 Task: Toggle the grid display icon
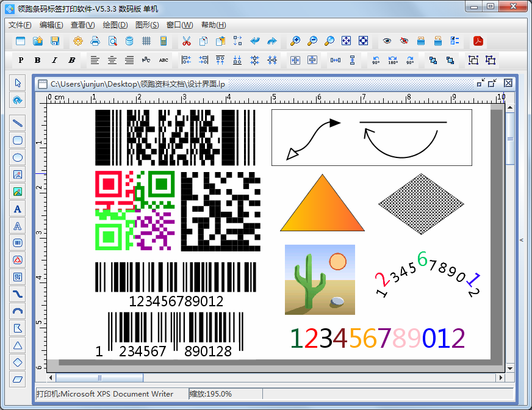pyautogui.click(x=146, y=41)
